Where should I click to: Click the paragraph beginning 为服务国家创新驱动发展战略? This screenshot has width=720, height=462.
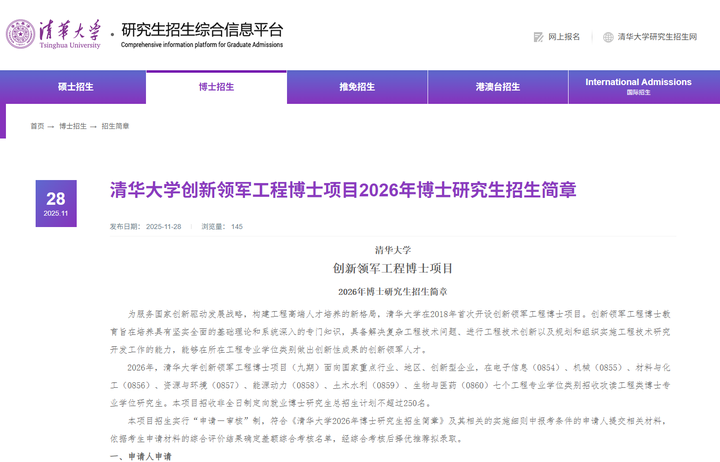[390, 332]
